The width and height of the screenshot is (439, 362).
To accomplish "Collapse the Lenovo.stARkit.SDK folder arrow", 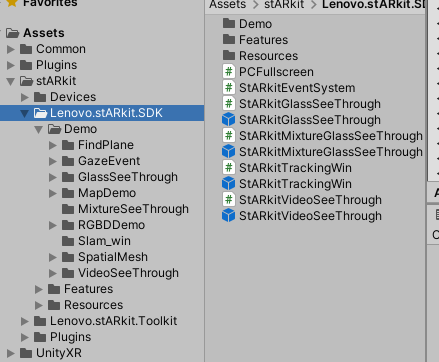I will pyautogui.click(x=24, y=113).
